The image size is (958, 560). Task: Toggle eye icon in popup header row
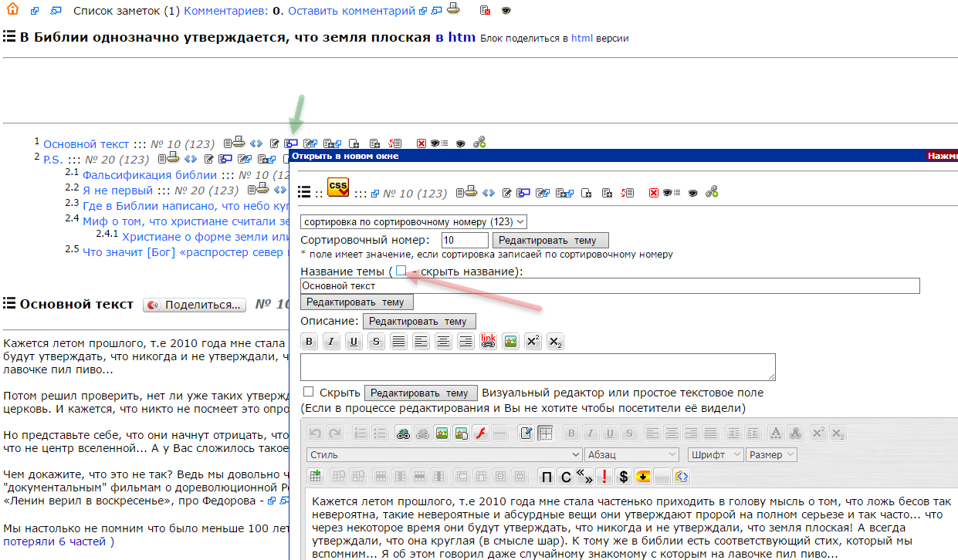coord(693,192)
